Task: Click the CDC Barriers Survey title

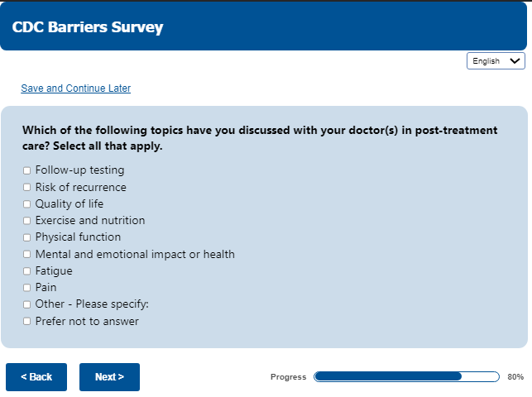Action: click(x=88, y=27)
